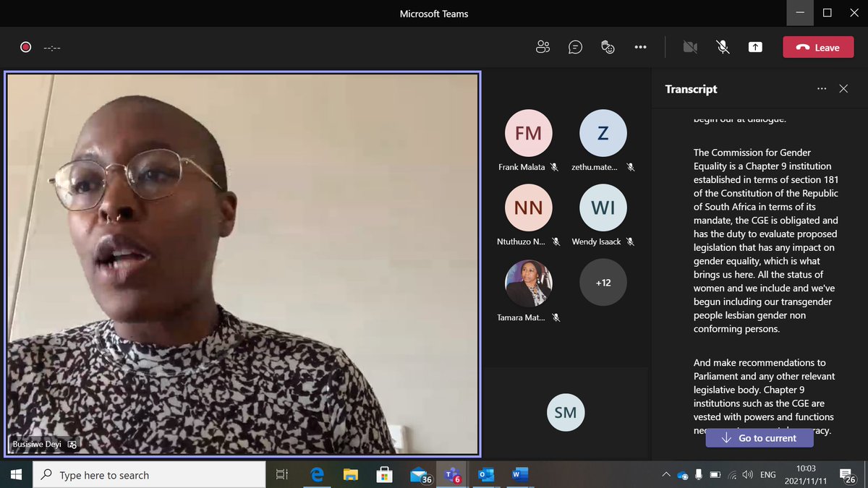The width and height of the screenshot is (868, 488).
Task: Click Wendy Isaack muted mic icon
Action: [x=631, y=241]
